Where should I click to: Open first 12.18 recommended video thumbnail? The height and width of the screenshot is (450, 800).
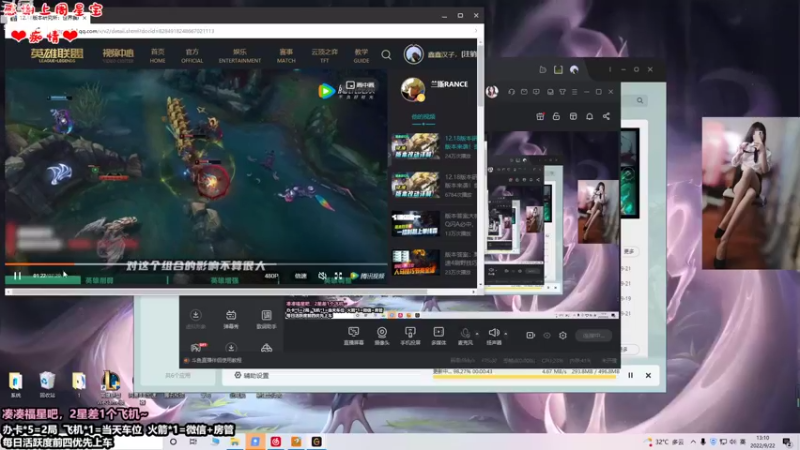(415, 146)
